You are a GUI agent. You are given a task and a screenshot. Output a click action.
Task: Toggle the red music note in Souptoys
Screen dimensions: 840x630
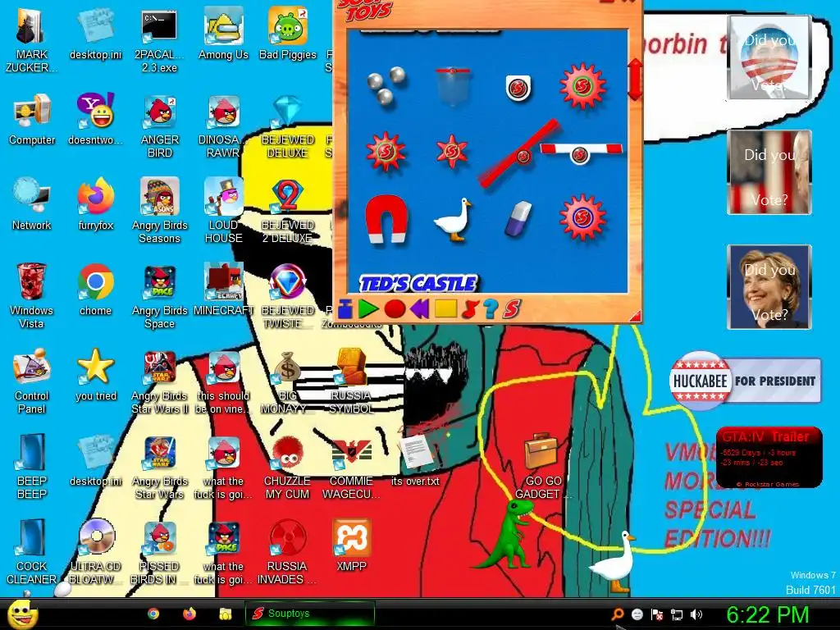pos(470,309)
